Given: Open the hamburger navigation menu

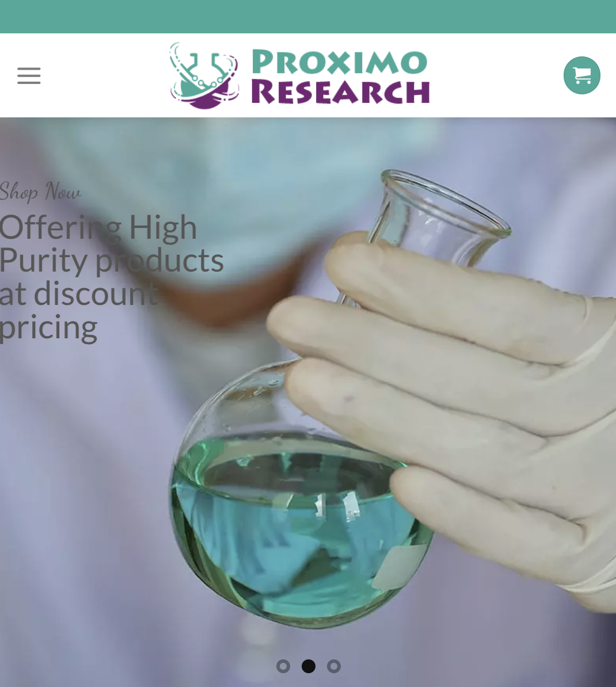Looking at the screenshot, I should [x=29, y=75].
